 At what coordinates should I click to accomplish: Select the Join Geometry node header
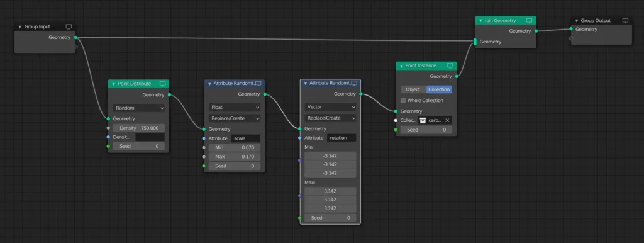click(x=506, y=21)
